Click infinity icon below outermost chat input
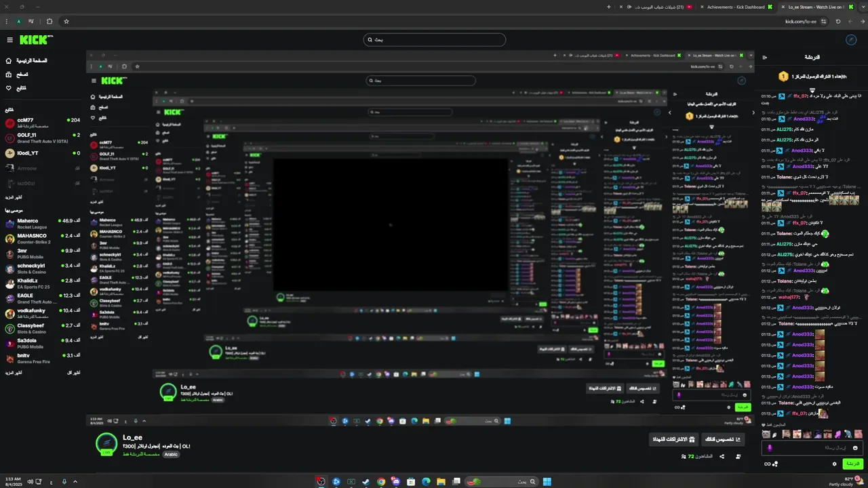 click(x=767, y=464)
